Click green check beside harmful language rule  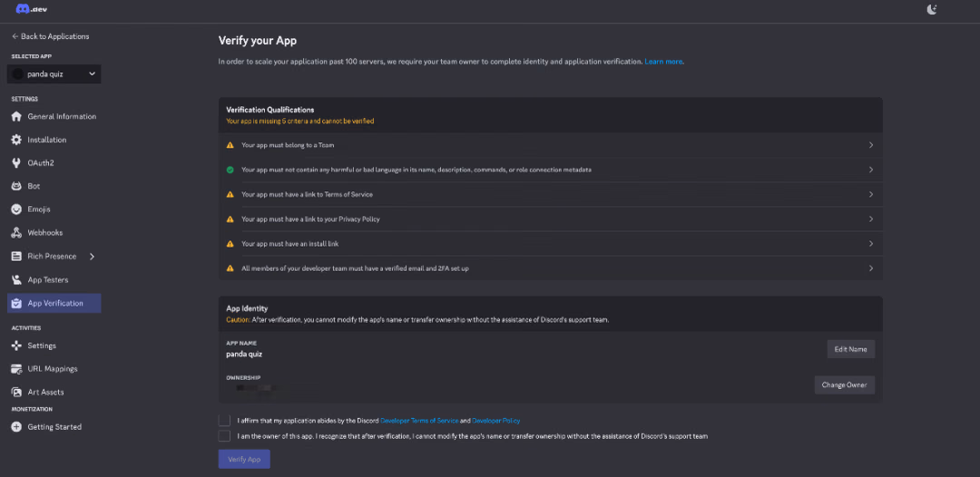pos(230,170)
